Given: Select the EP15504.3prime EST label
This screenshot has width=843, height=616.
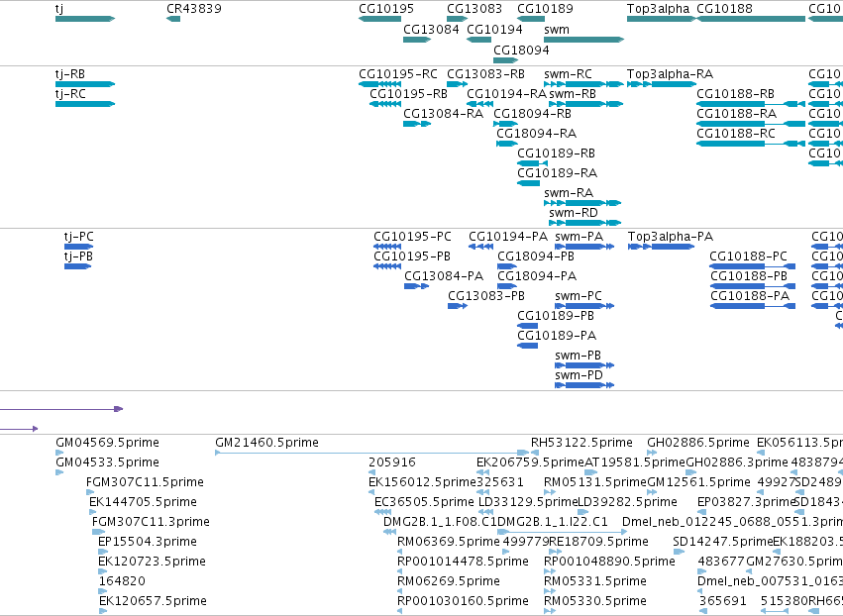Looking at the screenshot, I should point(148,542).
